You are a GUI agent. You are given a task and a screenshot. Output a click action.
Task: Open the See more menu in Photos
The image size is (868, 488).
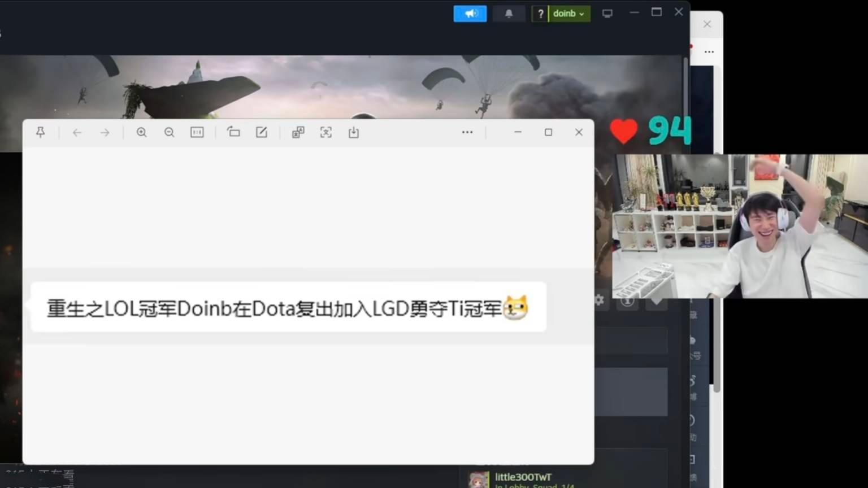(467, 132)
